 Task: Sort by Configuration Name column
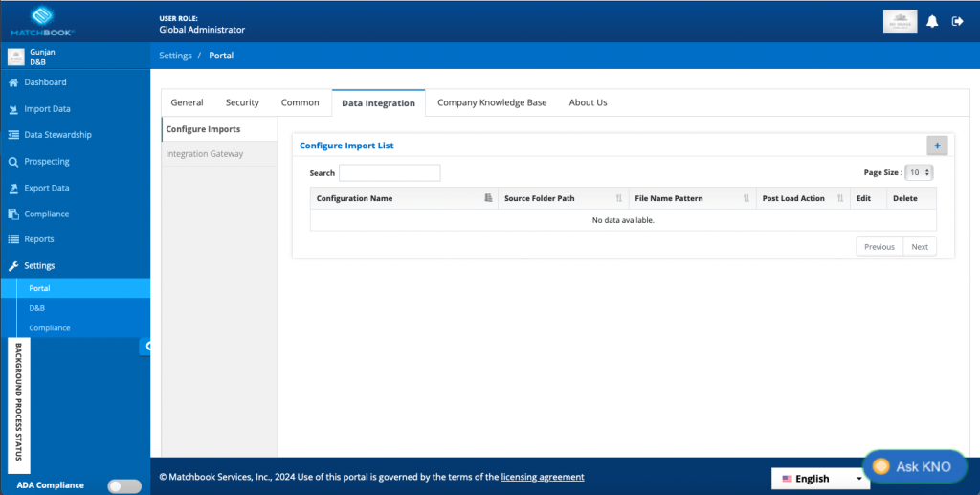pyautogui.click(x=488, y=198)
